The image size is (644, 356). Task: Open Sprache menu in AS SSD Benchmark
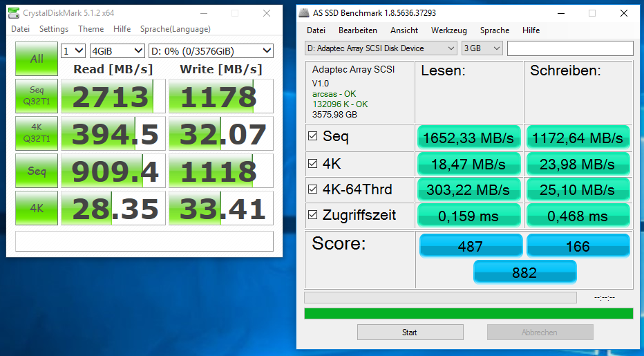495,30
